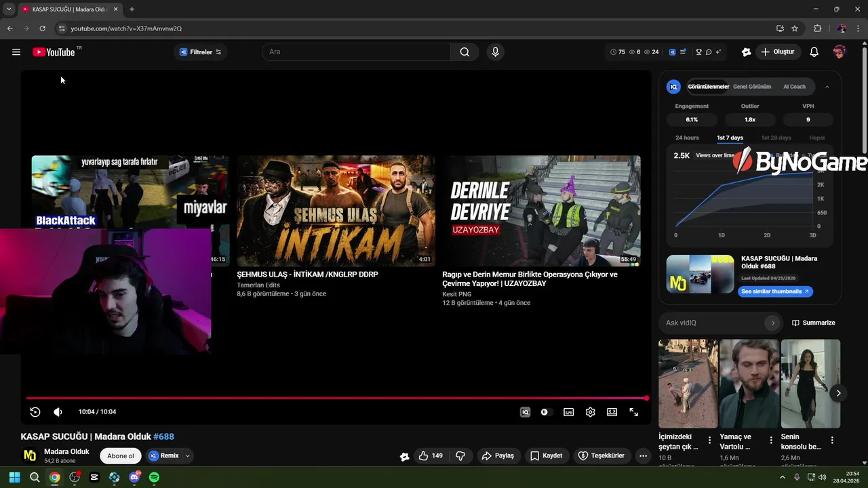Open the vidIQ IQ toolbar icon

coord(672,52)
